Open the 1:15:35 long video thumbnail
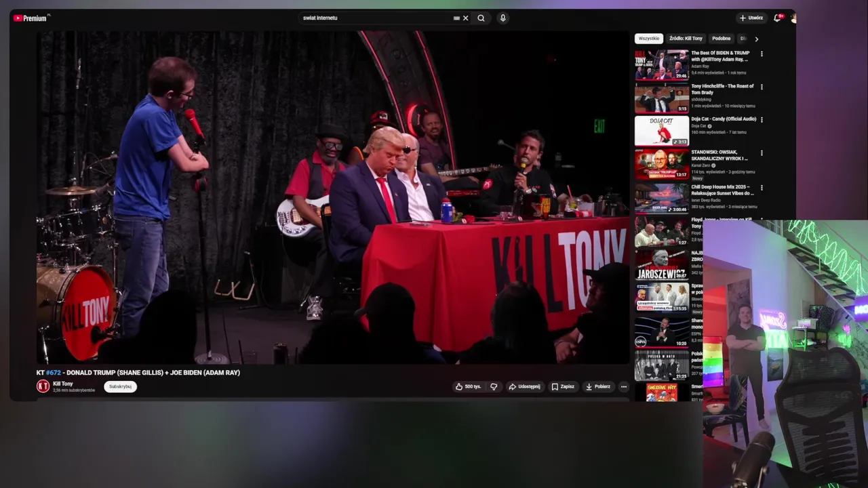Image resolution: width=868 pixels, height=488 pixels. point(662,298)
